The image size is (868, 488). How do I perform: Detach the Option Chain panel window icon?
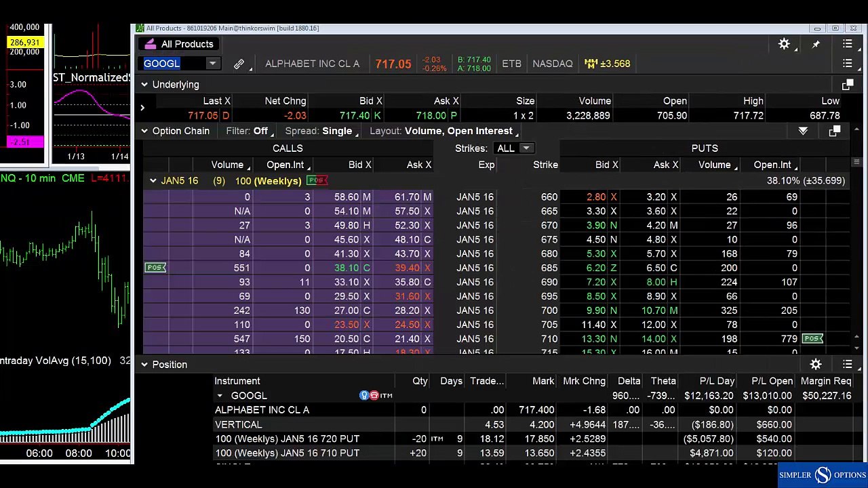834,131
